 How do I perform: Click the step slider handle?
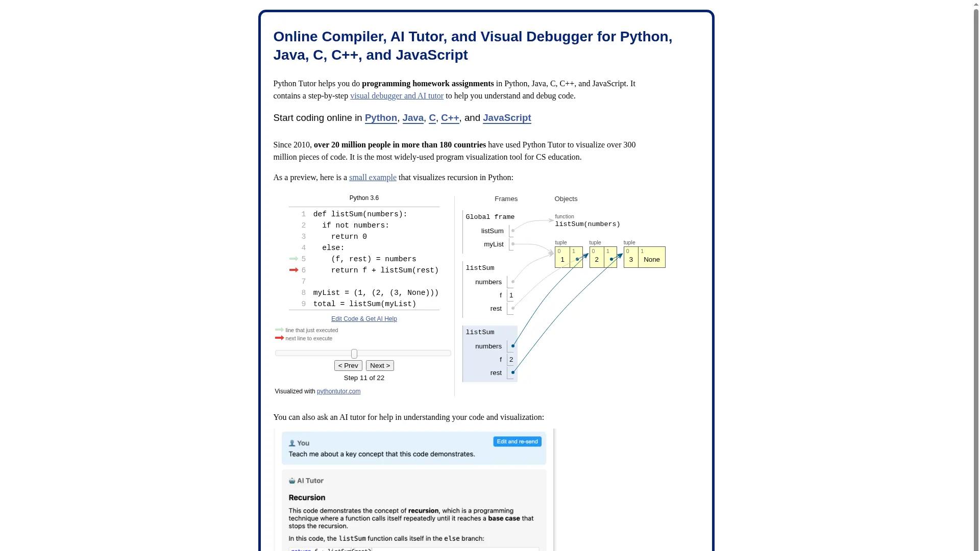[354, 353]
